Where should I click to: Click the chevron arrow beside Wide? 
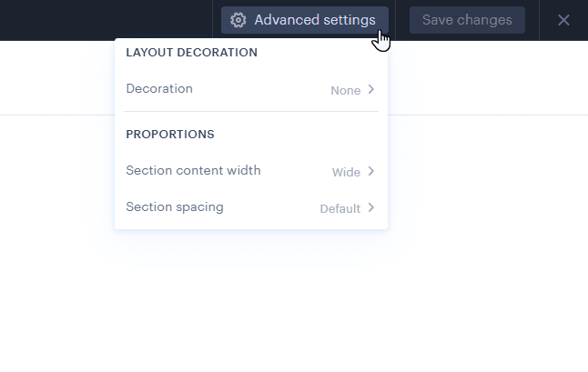[371, 172]
